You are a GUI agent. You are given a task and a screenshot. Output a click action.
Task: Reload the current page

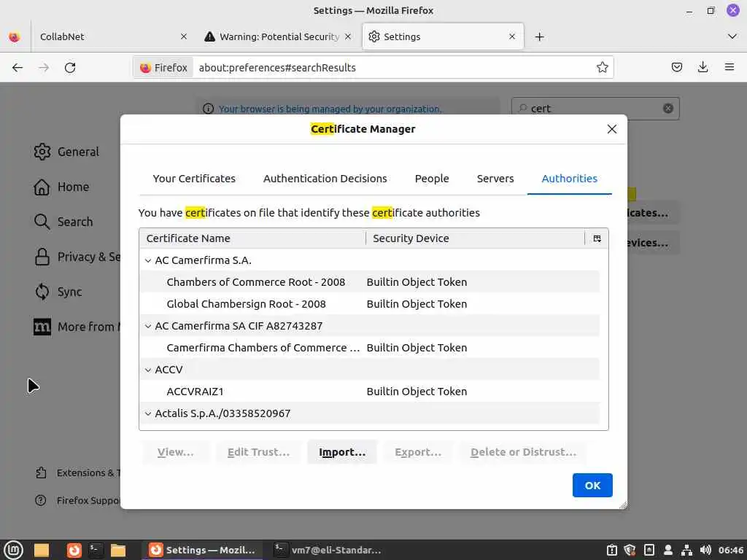pos(70,68)
